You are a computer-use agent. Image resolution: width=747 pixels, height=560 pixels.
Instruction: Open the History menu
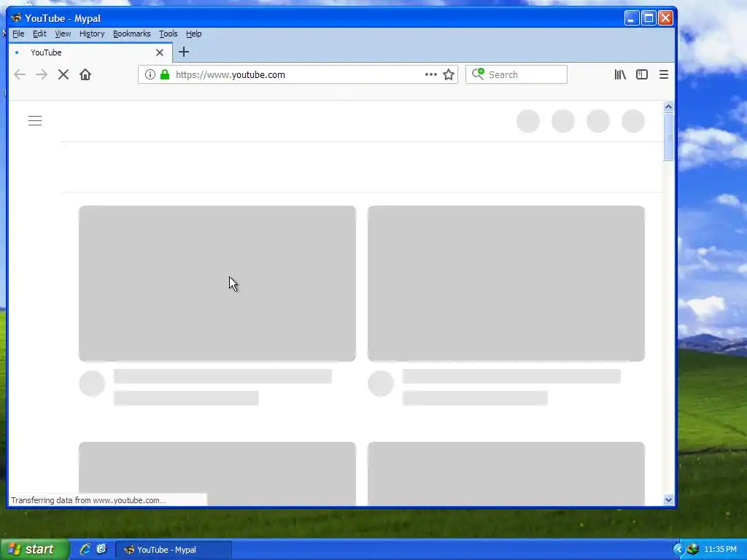(92, 34)
